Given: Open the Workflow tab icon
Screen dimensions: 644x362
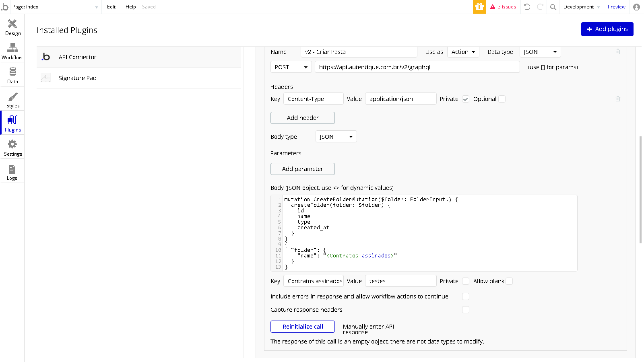Looking at the screenshot, I should point(12,48).
